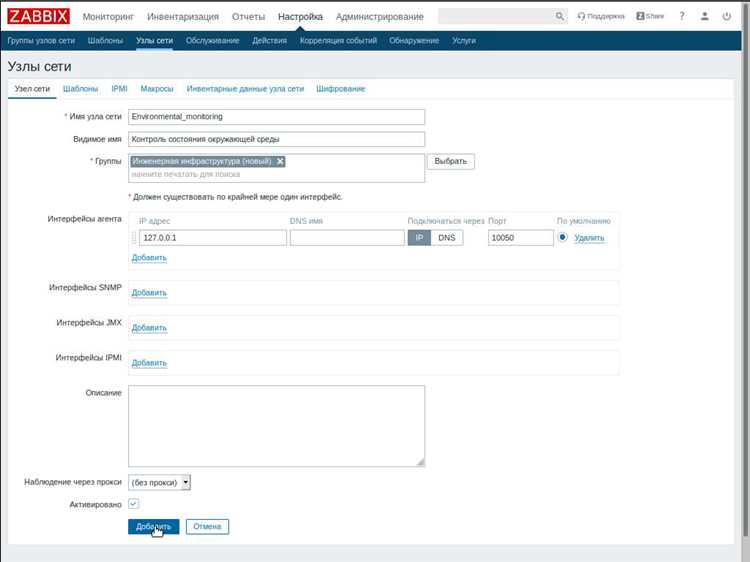Remove the Инженерная инфраструктура group tag
Screen dimensions: 750x562
click(x=280, y=162)
